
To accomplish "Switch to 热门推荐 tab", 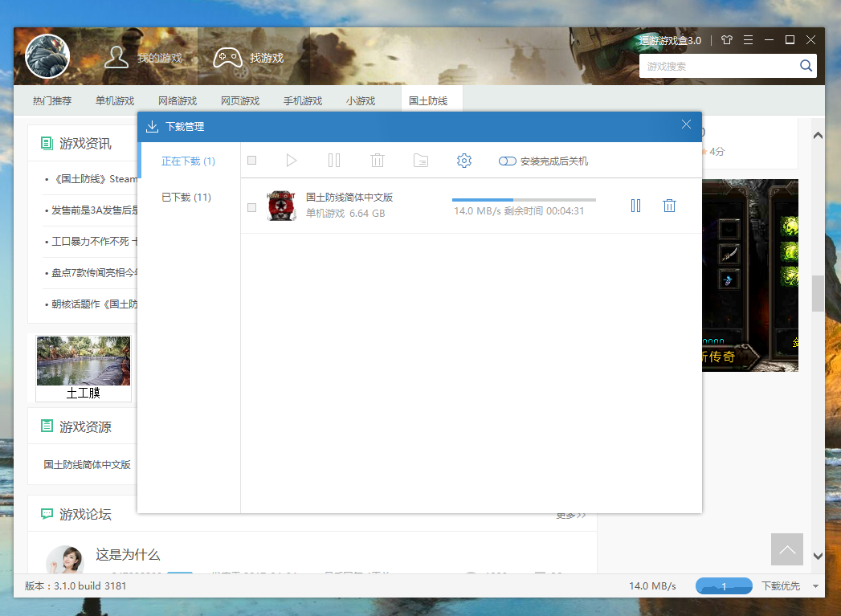I will [x=52, y=100].
